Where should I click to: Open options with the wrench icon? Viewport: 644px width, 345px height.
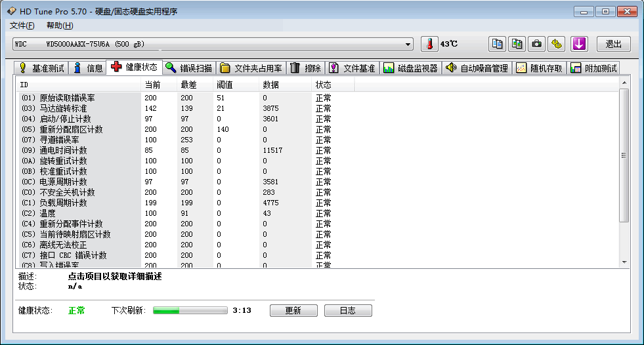click(x=557, y=44)
